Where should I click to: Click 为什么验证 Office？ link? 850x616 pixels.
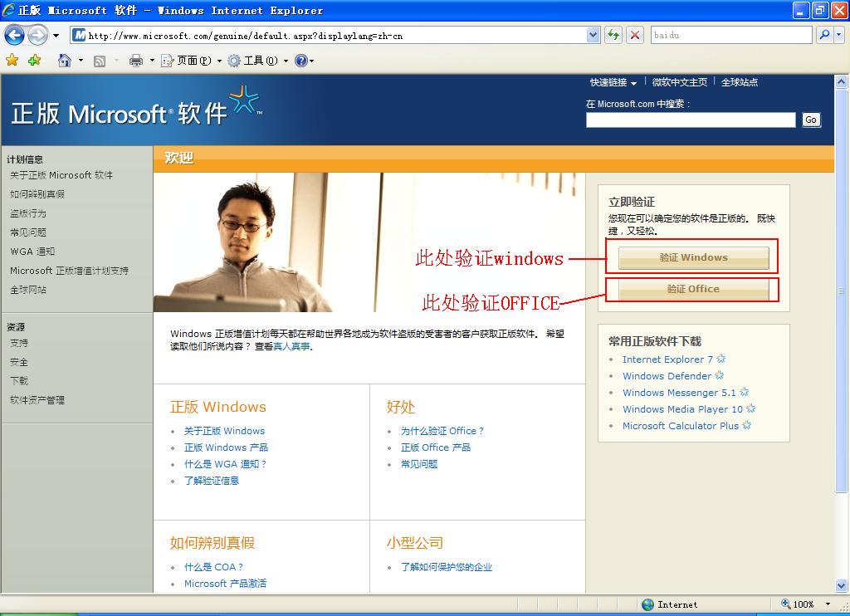(x=442, y=431)
